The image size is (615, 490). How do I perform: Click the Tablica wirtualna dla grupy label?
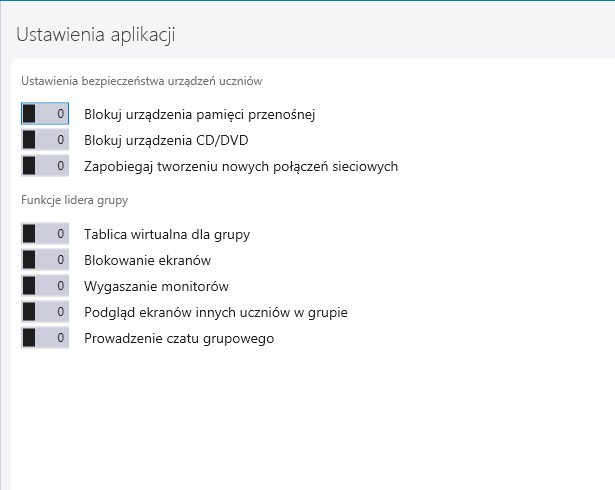pyautogui.click(x=167, y=235)
